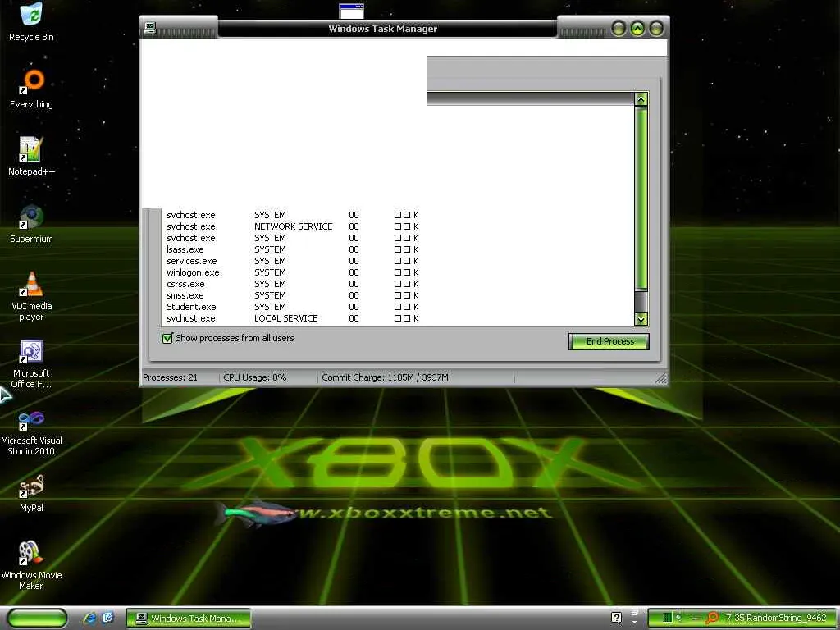Untick Show processes from all users

point(167,338)
